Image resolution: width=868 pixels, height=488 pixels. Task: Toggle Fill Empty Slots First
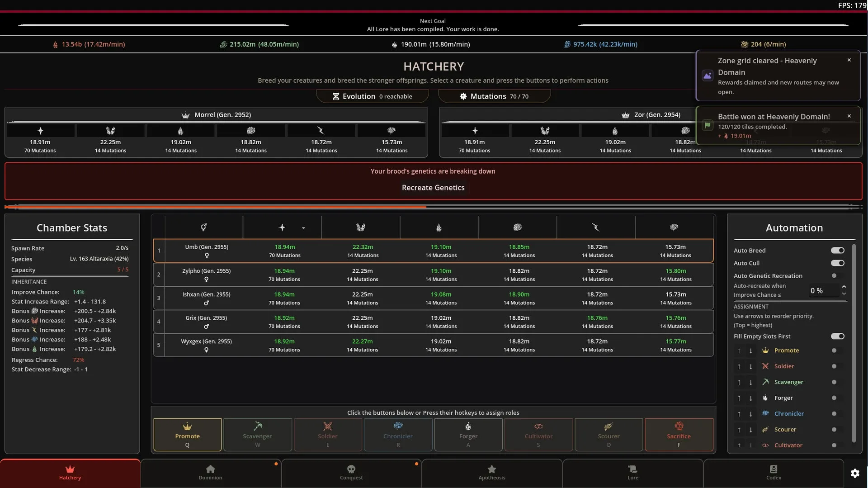(x=838, y=336)
